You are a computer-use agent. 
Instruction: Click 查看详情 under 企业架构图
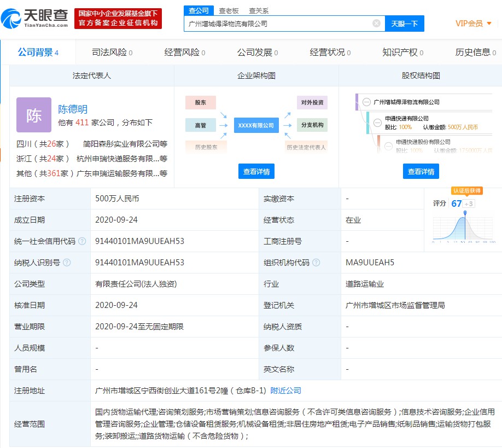pyautogui.click(x=256, y=171)
